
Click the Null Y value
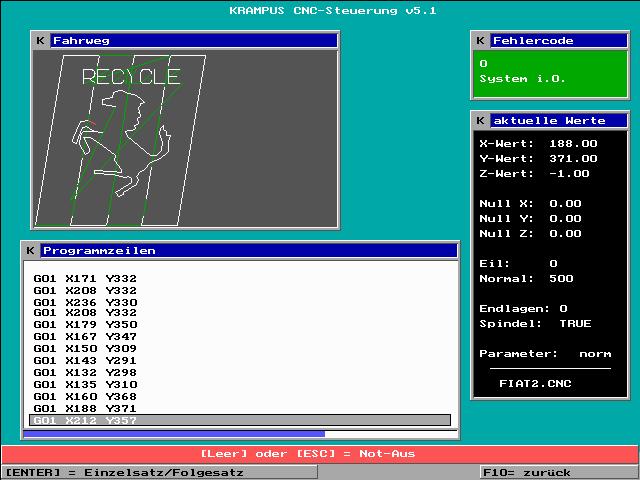pos(565,219)
